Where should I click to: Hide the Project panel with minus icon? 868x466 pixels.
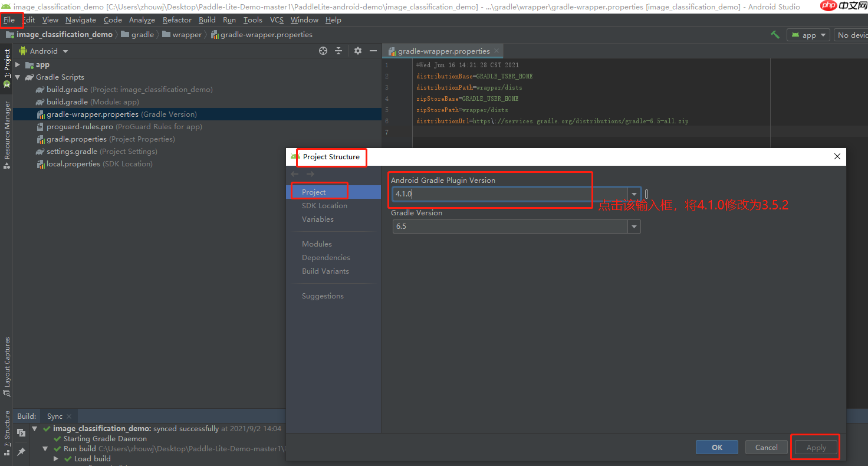coord(373,51)
